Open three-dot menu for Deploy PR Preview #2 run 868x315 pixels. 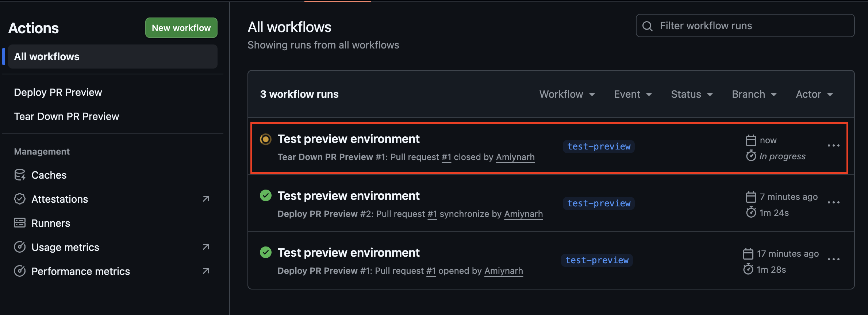(x=834, y=202)
